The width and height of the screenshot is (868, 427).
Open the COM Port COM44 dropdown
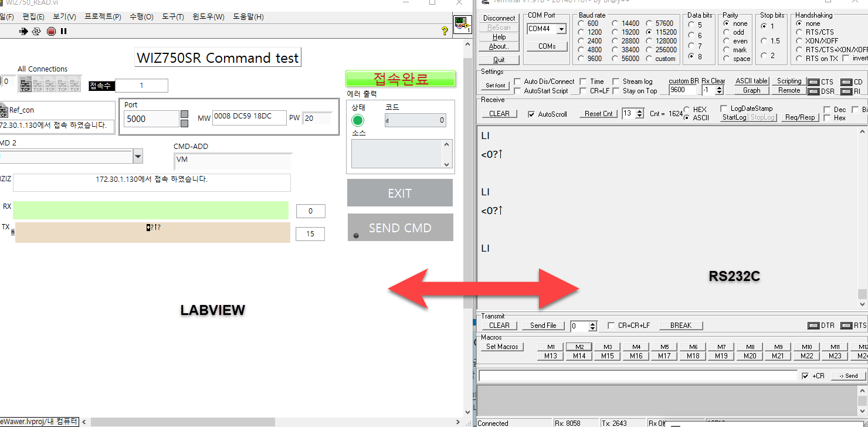(561, 29)
